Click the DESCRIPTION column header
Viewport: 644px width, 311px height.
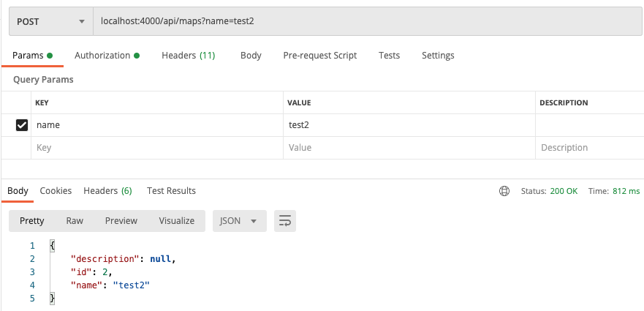[564, 103]
